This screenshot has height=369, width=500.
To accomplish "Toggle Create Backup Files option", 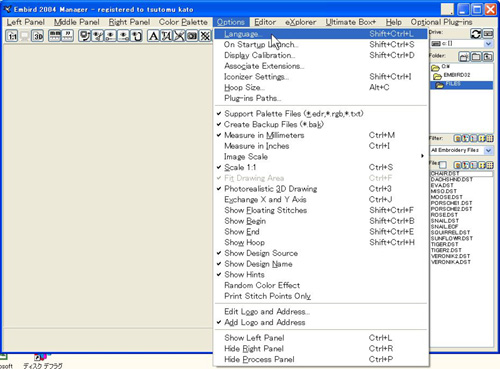I will point(320,124).
